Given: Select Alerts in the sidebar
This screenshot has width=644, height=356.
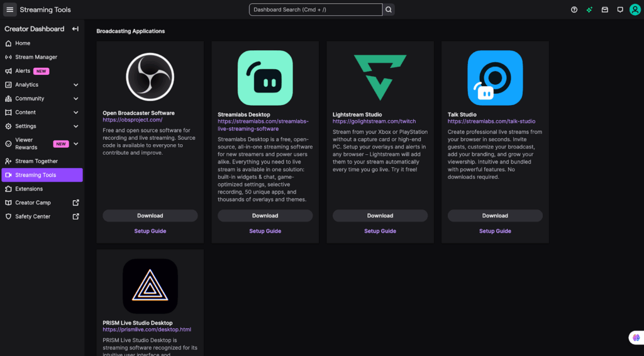Looking at the screenshot, I should click(x=23, y=71).
